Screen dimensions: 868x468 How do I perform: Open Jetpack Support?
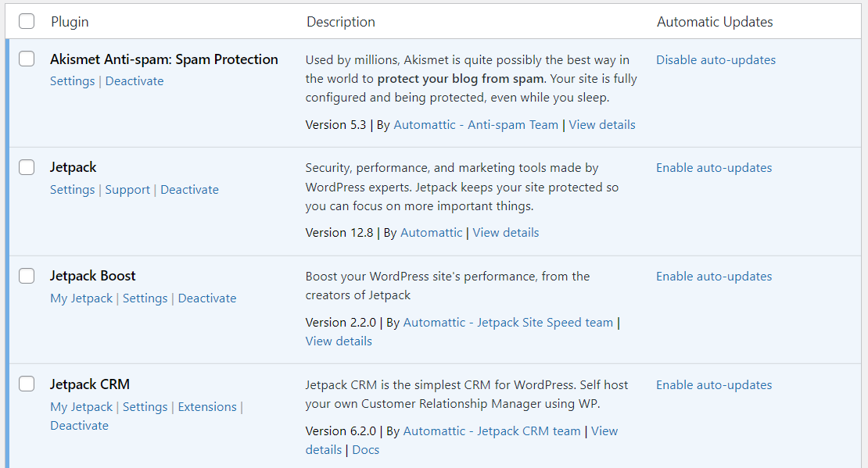127,189
